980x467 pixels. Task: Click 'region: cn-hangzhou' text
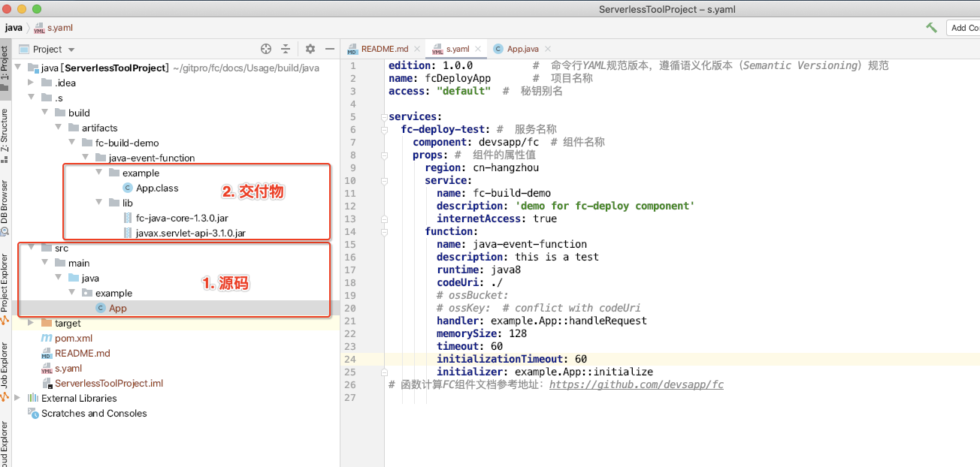(x=482, y=167)
